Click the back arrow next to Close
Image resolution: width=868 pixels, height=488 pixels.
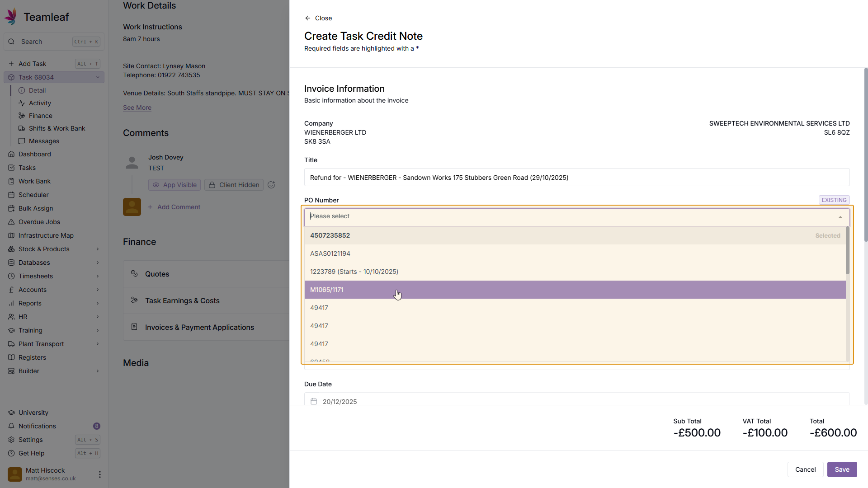pos(308,18)
